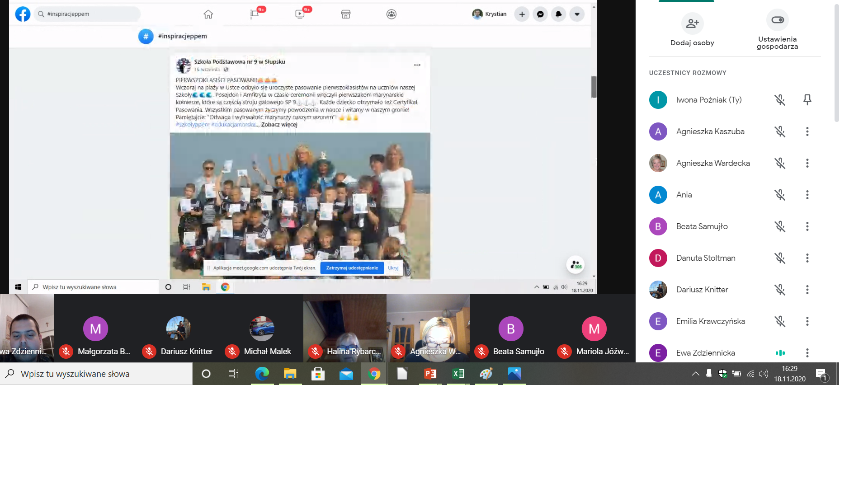Expand options menu next to Ewa Zdziennicka
The image size is (868, 488).
pos(807,353)
